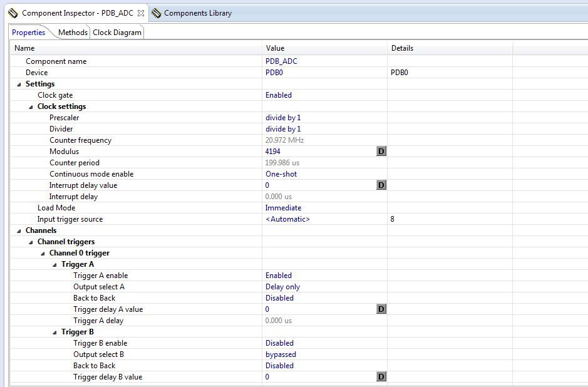Select the Input trigger source label
The height and width of the screenshot is (387, 588).
[x=70, y=219]
